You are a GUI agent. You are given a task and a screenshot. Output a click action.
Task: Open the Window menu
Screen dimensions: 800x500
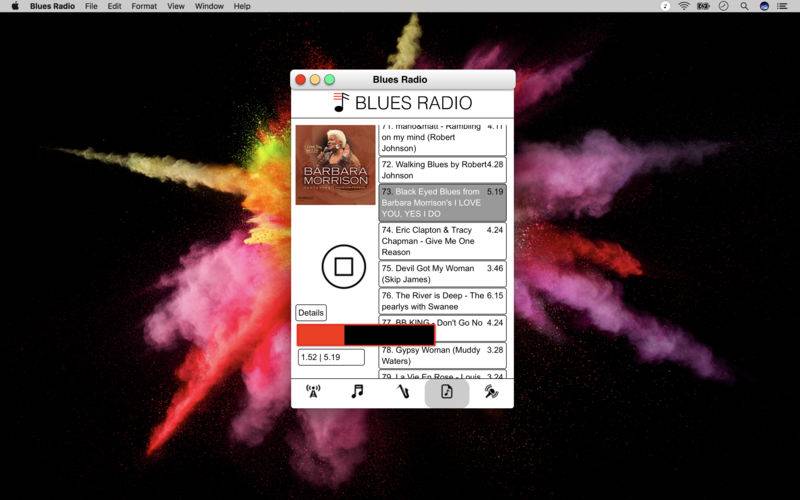pos(209,6)
